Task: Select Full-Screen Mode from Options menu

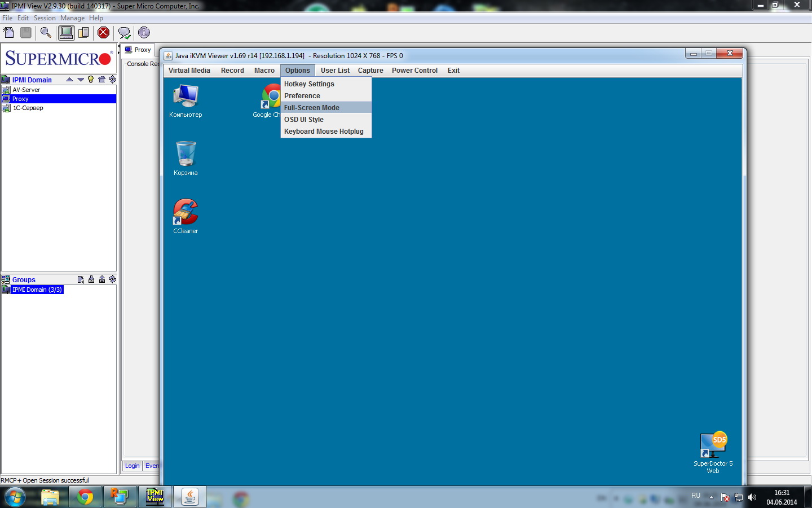Action: click(312, 108)
